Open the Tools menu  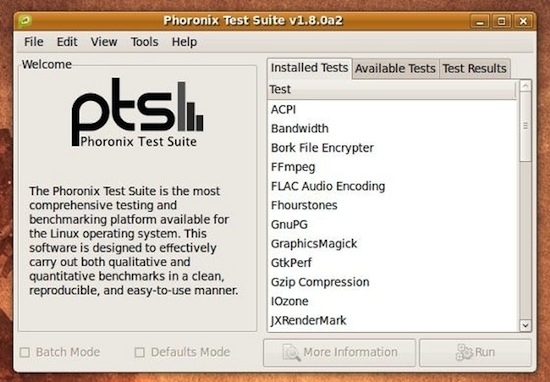click(145, 42)
